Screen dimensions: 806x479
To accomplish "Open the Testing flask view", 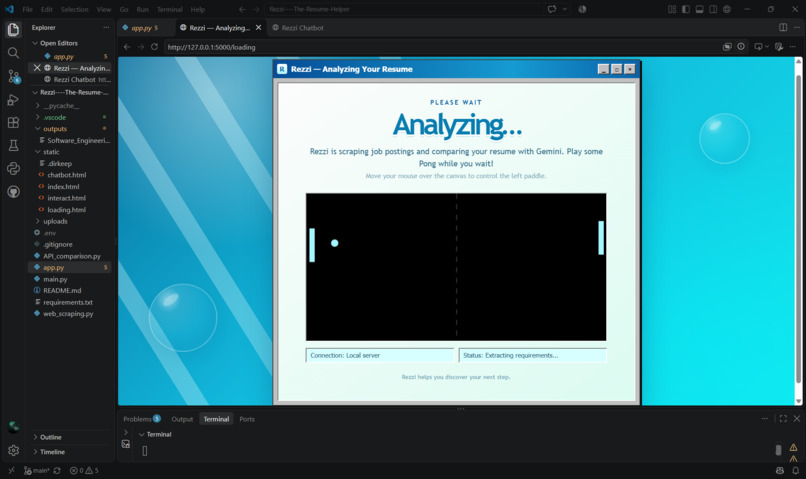I will coord(13,145).
